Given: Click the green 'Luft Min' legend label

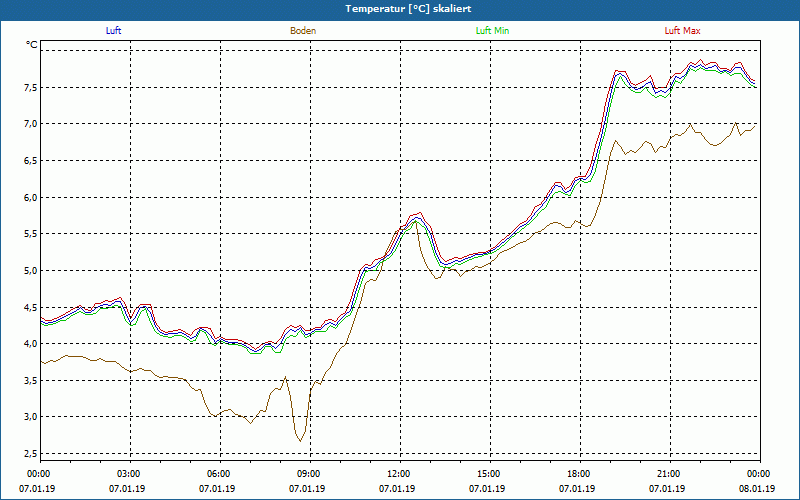Looking at the screenshot, I should click(492, 31).
